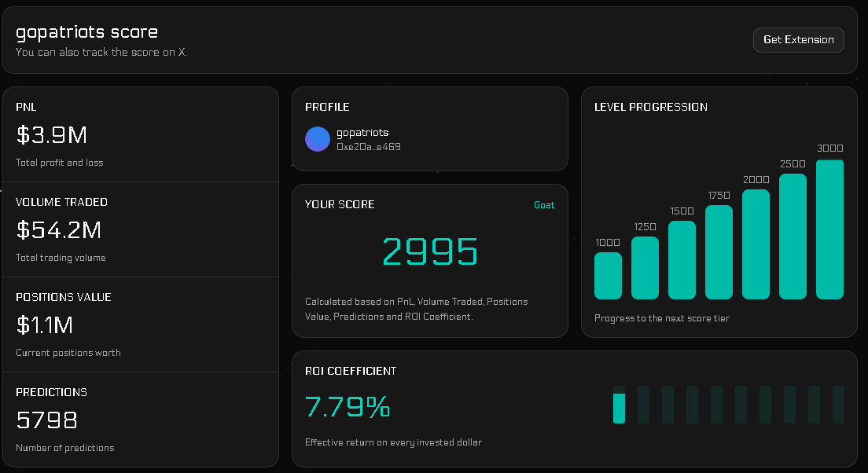Screen dimensions: 868x473
Task: Click the gopatriots profile avatar
Action: point(316,139)
